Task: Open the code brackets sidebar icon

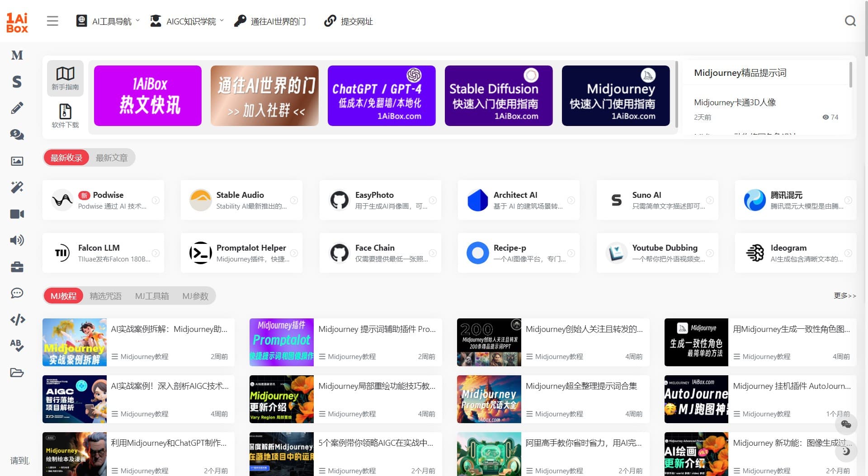Action: pos(17,319)
